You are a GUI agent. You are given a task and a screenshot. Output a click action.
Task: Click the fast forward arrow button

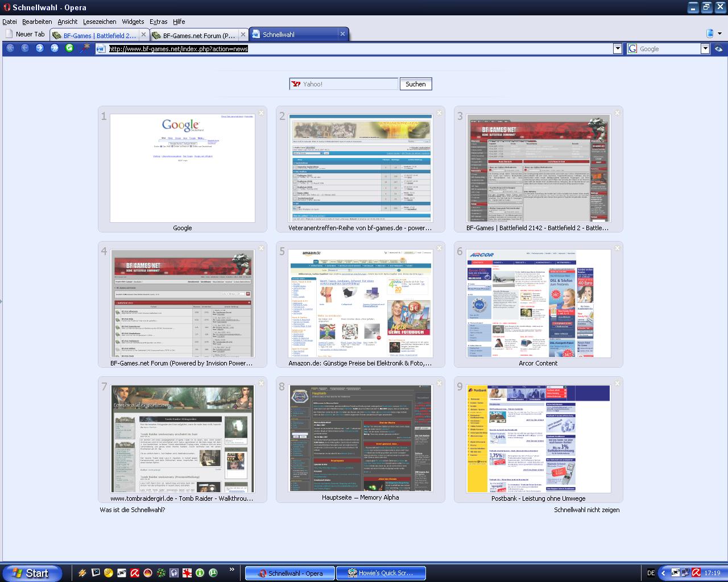click(55, 48)
